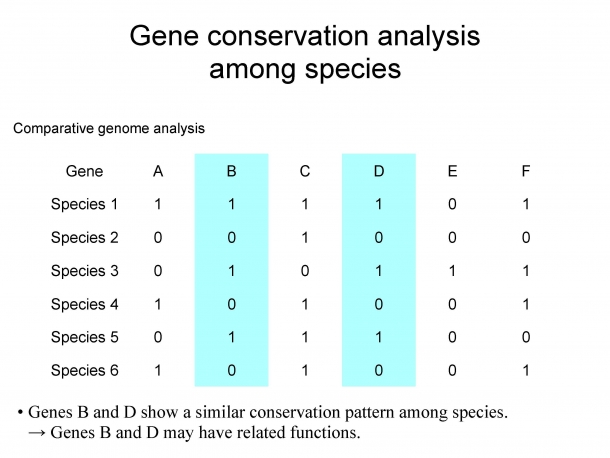Viewport: 610px width, 458px height.
Task: Click highlighted column header B
Action: (x=231, y=171)
